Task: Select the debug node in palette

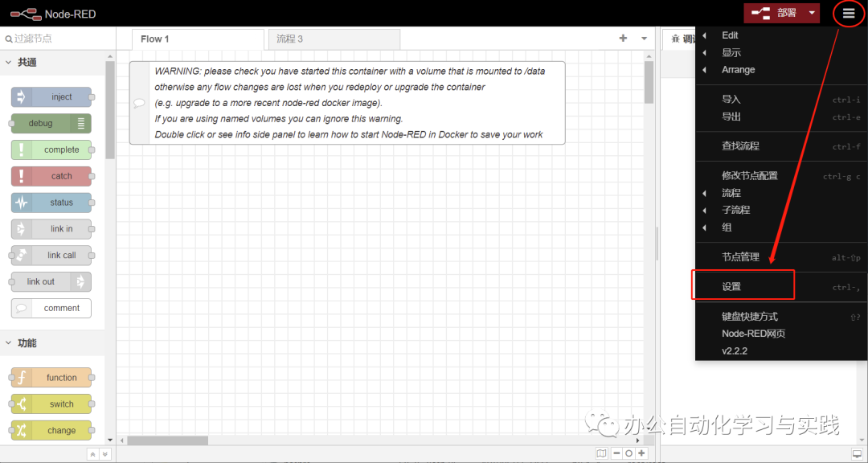Action: pos(51,124)
